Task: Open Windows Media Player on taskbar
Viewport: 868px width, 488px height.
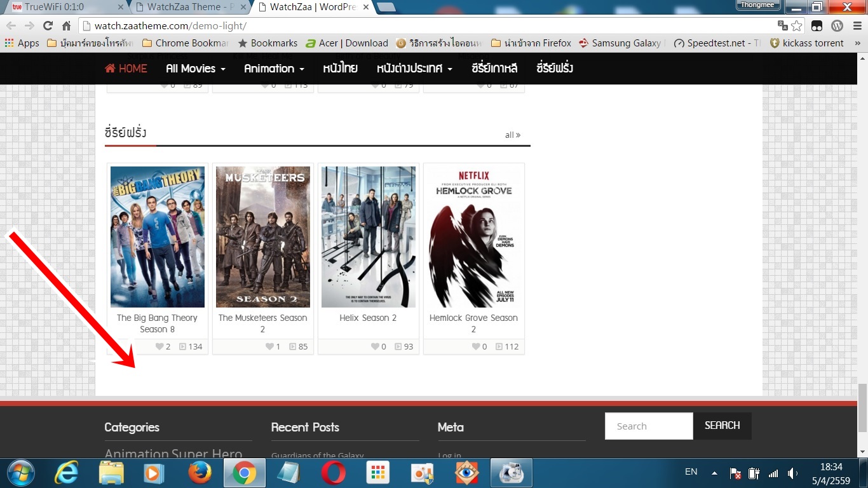Action: 154,473
